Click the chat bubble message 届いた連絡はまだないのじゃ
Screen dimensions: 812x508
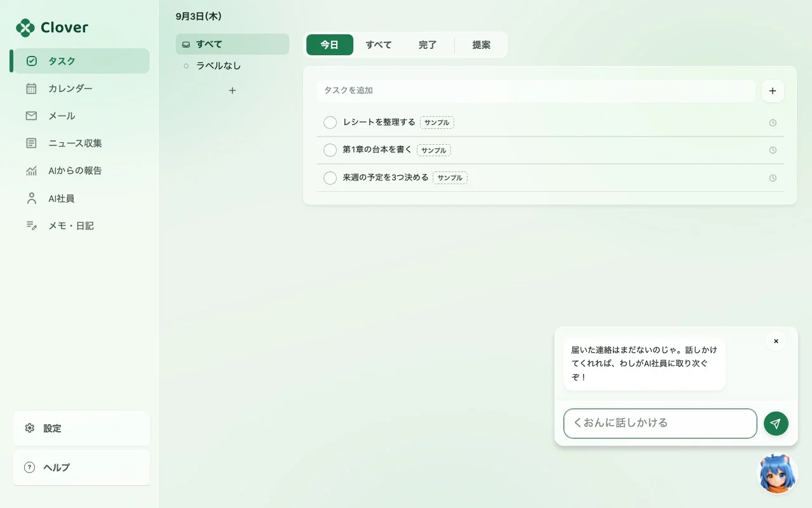click(x=645, y=364)
